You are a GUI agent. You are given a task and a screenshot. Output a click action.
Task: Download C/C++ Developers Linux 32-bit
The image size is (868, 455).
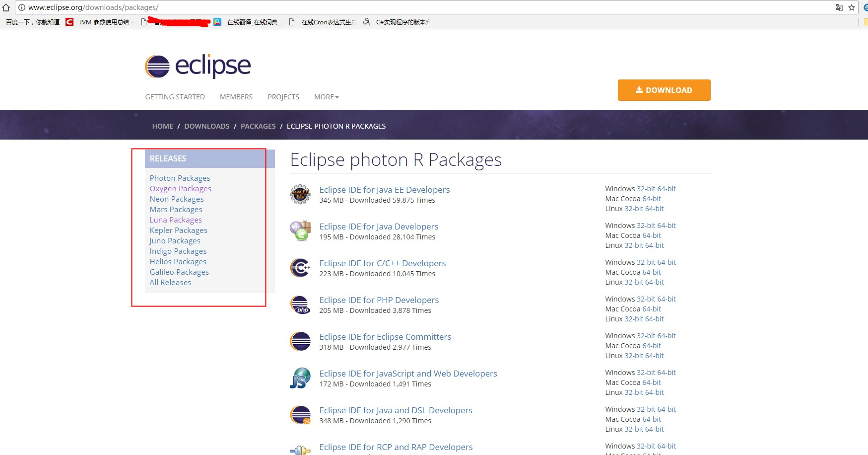634,282
